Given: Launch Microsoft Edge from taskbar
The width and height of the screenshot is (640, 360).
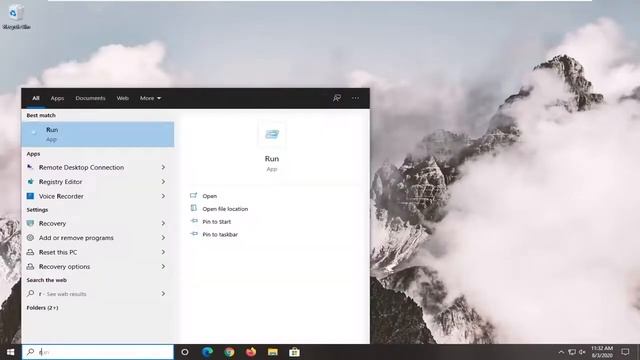Looking at the screenshot, I should 207,352.
